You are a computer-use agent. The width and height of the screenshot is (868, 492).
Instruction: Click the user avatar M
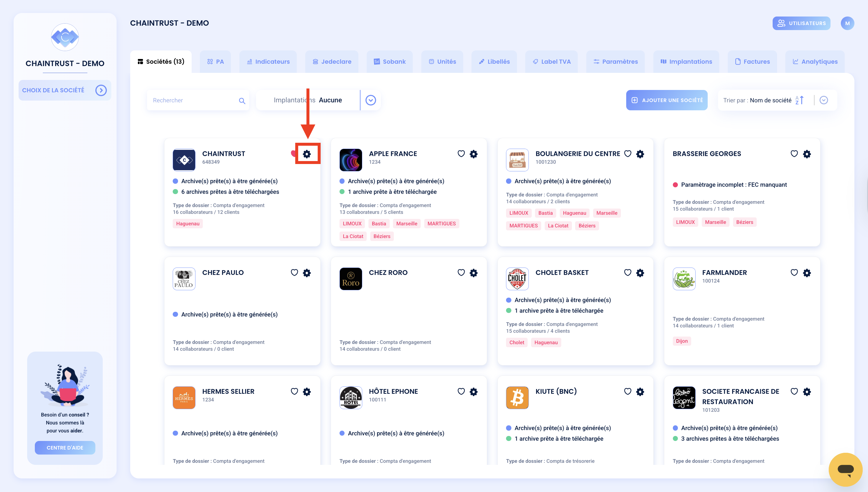[x=847, y=23]
